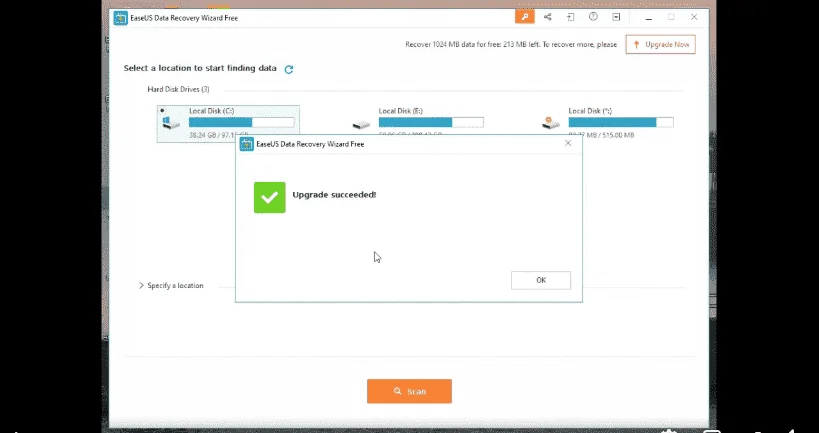
Task: Click the Recover 1024 MB data for free text
Action: 511,44
